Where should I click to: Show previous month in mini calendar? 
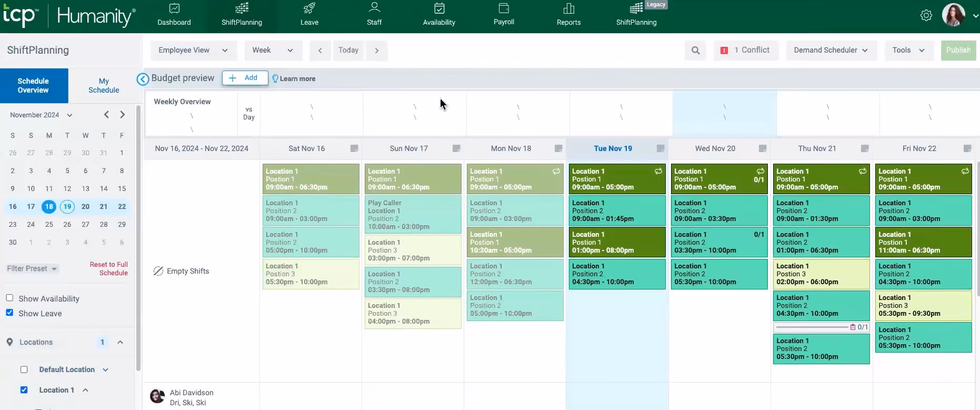(106, 115)
